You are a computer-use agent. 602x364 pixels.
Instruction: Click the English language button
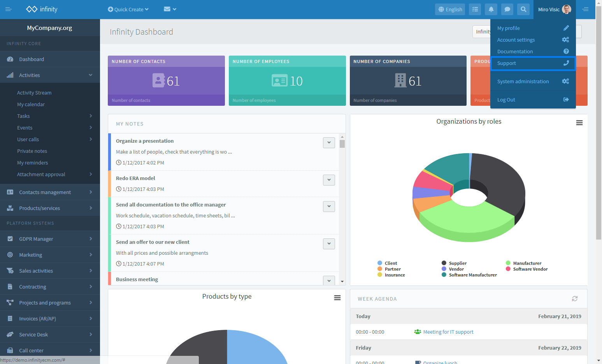(450, 9)
